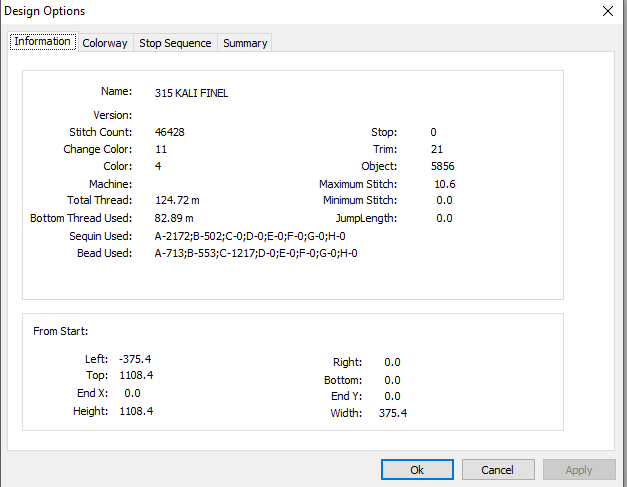
Task: Click the Height value 1108.4
Action: tap(136, 411)
